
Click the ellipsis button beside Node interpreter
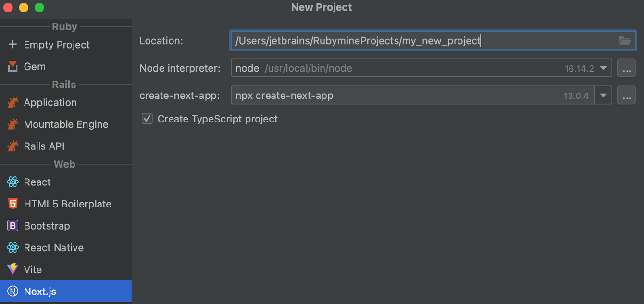click(x=626, y=68)
